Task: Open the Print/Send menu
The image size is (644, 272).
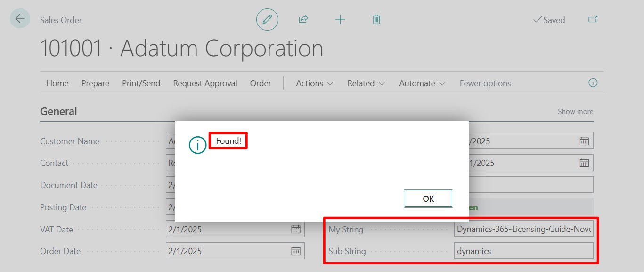Action: pos(141,83)
